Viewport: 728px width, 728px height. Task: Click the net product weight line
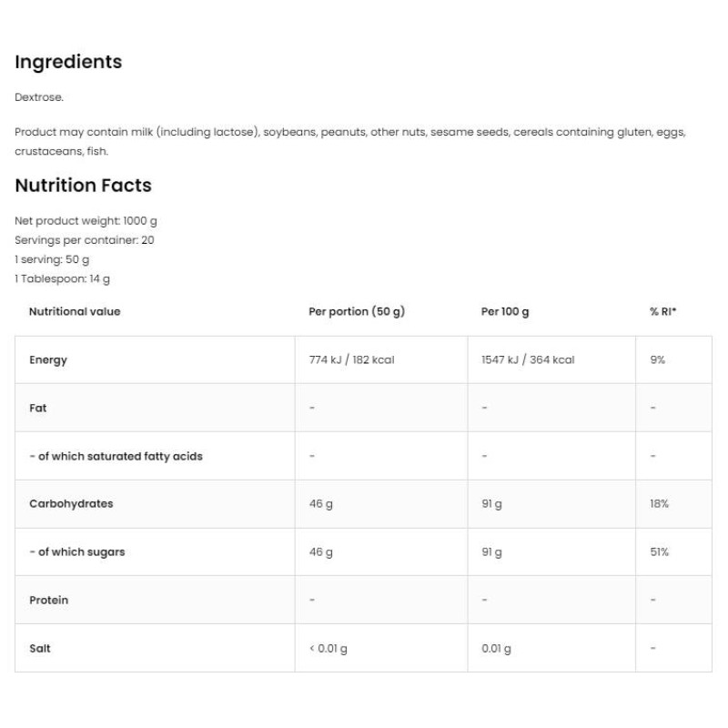tap(86, 221)
